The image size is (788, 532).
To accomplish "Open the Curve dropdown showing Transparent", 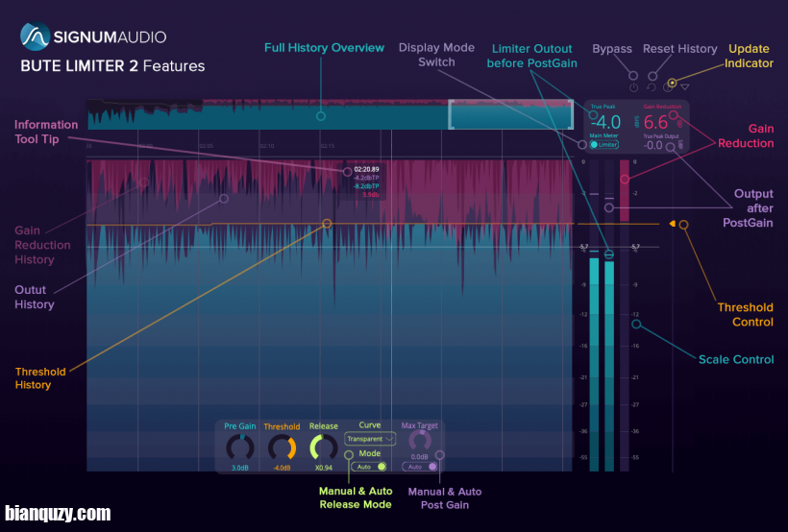I will [x=369, y=439].
